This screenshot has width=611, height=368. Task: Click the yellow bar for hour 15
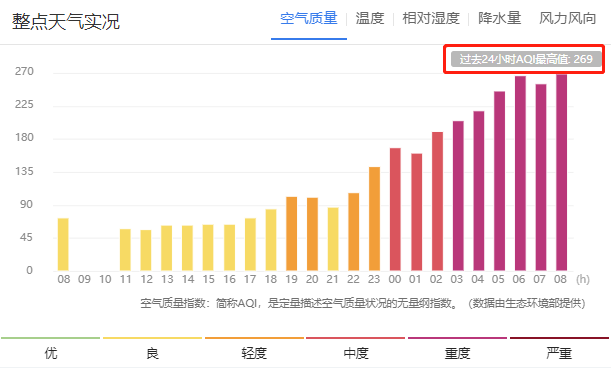click(208, 248)
